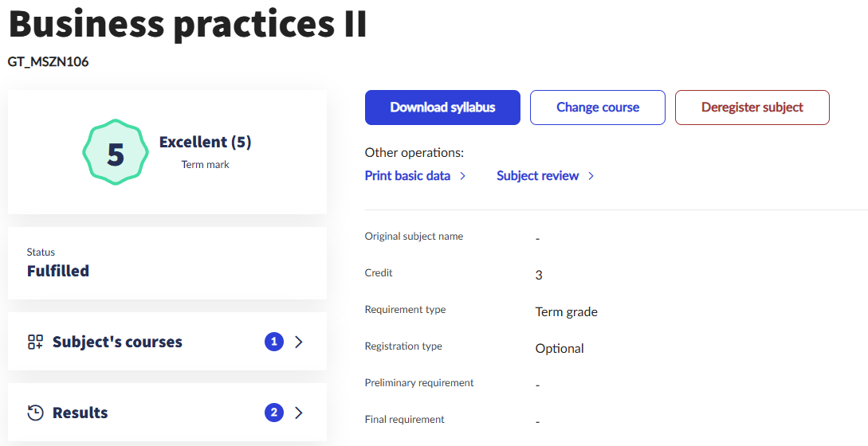
Task: Click the arrow beside Subject review
Action: pos(591,176)
